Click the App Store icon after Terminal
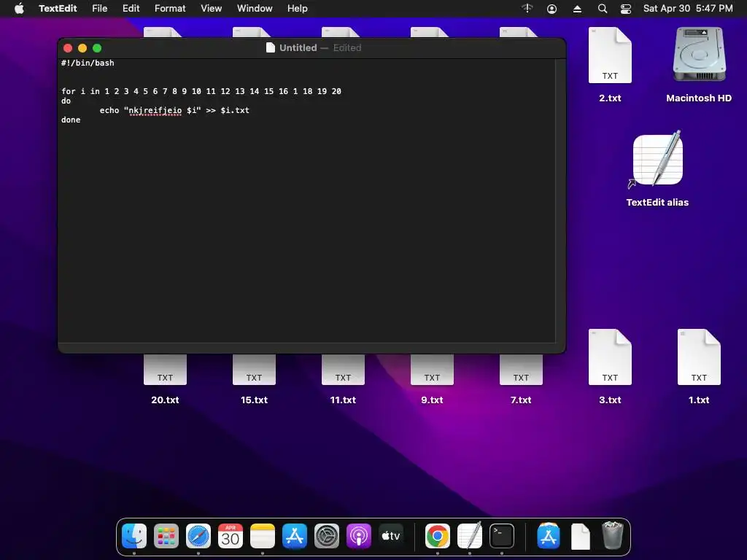 tap(549, 536)
